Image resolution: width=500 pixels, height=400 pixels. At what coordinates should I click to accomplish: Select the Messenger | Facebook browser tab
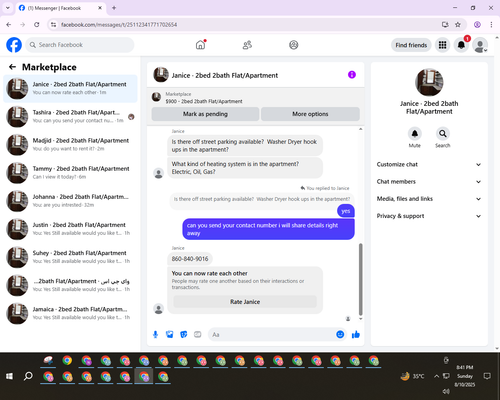point(60,8)
